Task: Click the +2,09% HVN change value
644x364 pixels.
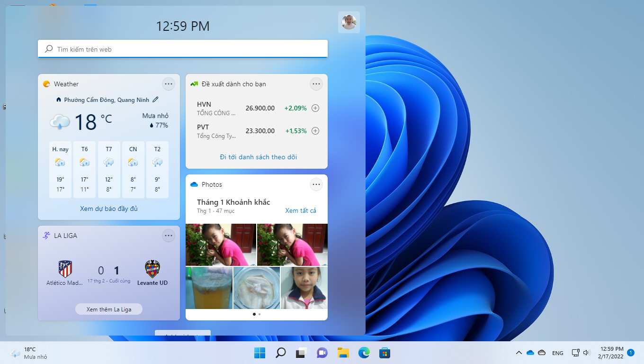Action: (x=295, y=108)
